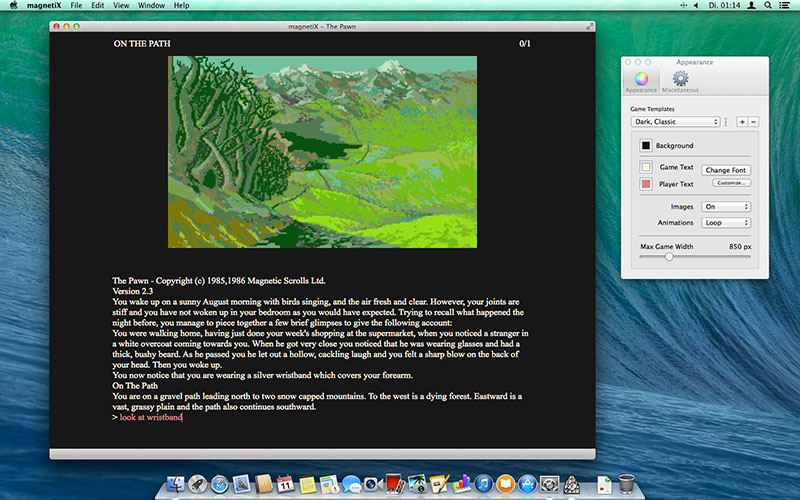The width and height of the screenshot is (800, 500).
Task: Open the File menu
Action: click(x=76, y=6)
